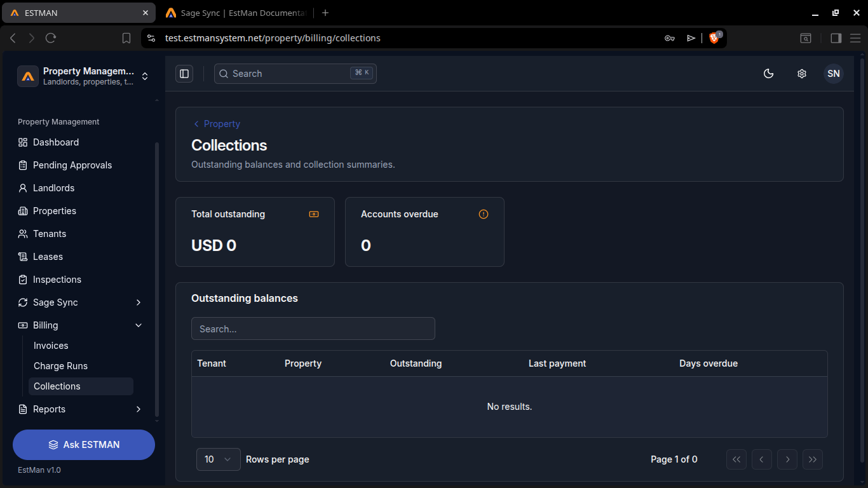Close the ESTMAN browser tab

pos(146,13)
